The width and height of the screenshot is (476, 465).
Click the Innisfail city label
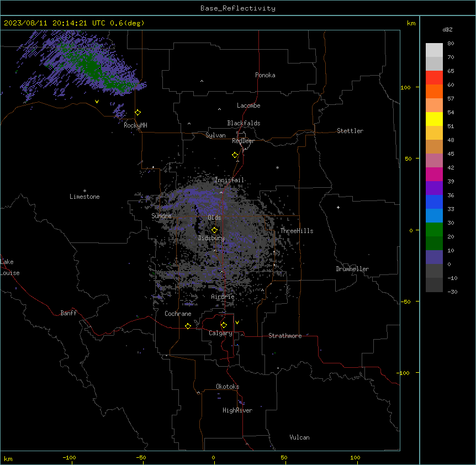[x=229, y=180]
